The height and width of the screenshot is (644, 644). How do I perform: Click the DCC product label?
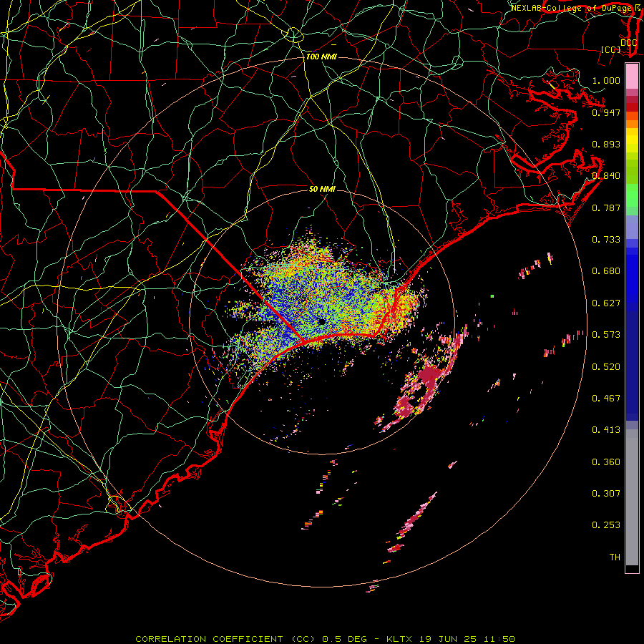pos(628,43)
